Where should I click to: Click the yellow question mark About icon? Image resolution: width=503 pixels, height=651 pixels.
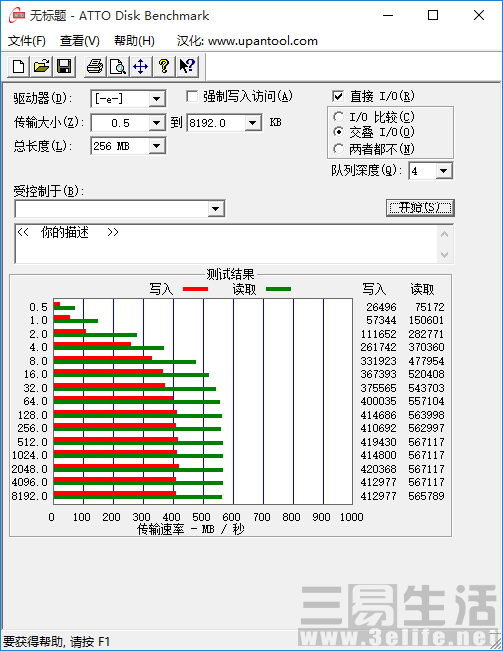pos(164,66)
